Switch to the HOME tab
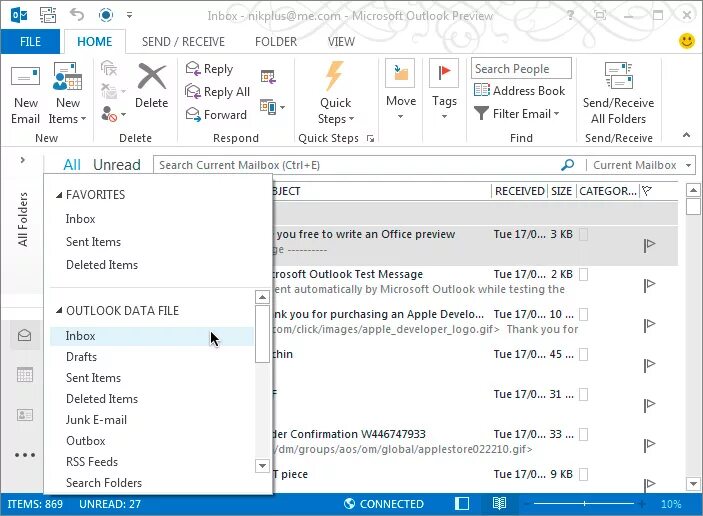The image size is (703, 516). pyautogui.click(x=95, y=42)
